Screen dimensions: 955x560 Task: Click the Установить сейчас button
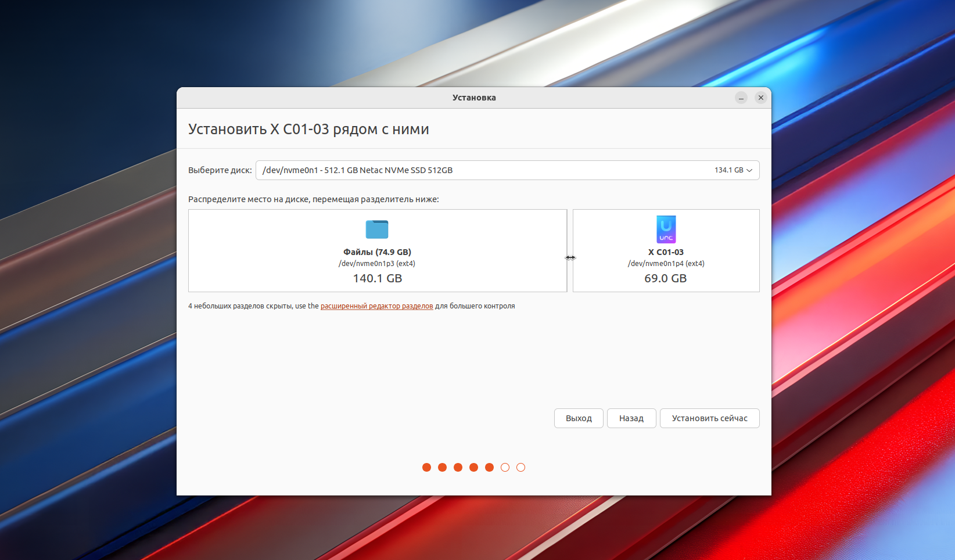pos(709,418)
